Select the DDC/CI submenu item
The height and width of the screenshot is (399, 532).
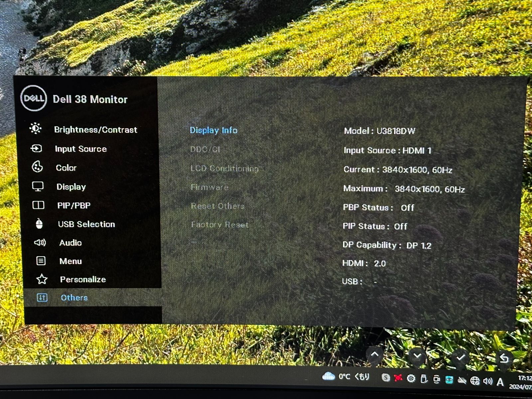(x=205, y=149)
